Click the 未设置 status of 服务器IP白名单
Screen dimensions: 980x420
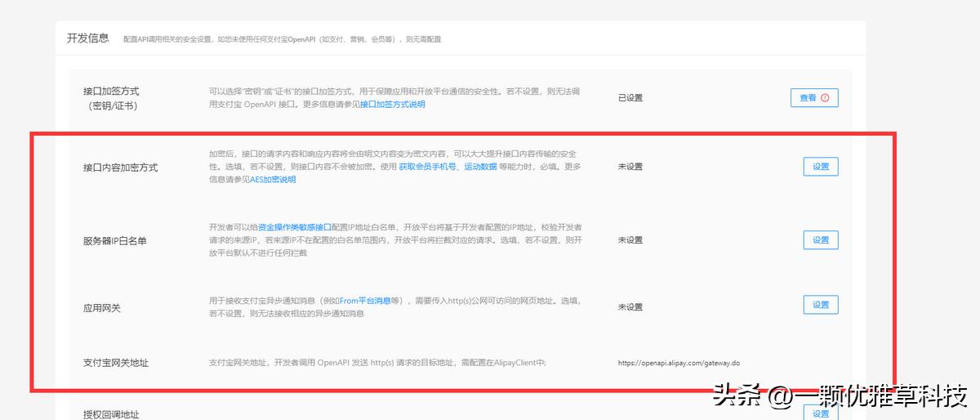click(x=630, y=240)
